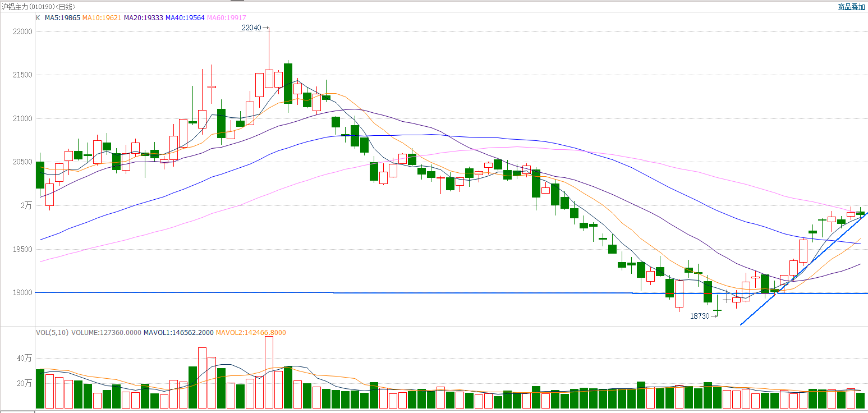Click the 21500 price axis label
Screen dimensions: 868x413
coord(22,75)
